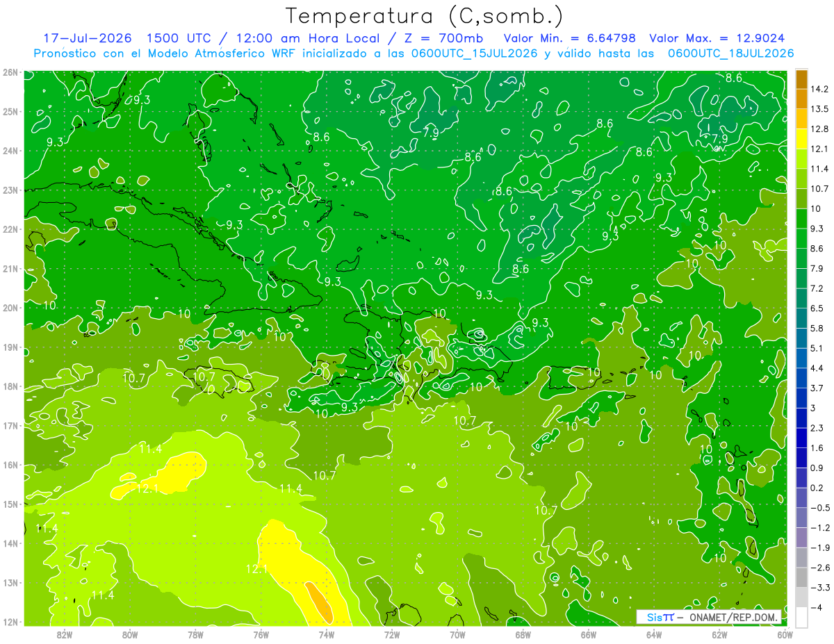The height and width of the screenshot is (644, 834).
Task: Click the 80W longitude axis label
Action: 129,634
